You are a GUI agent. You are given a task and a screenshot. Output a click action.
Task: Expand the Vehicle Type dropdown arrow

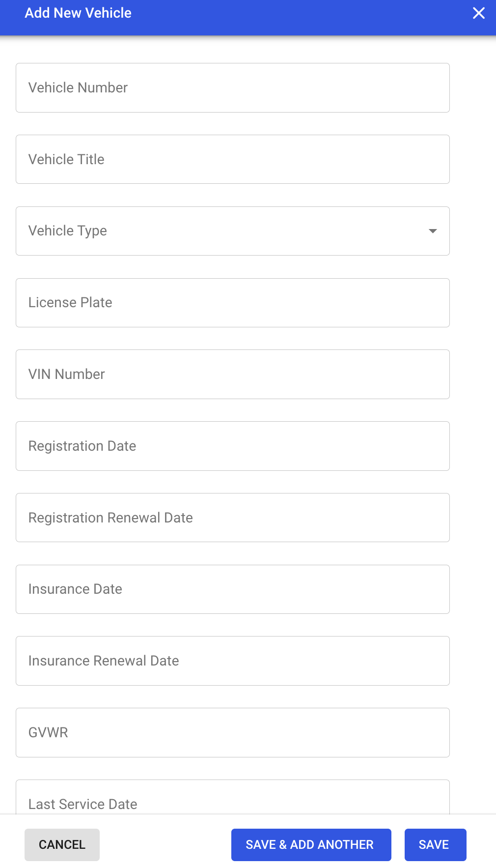[433, 231]
